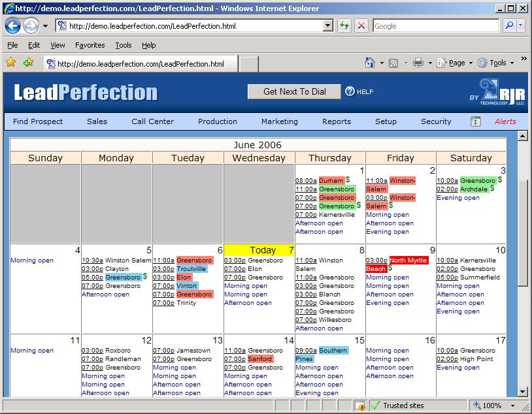Click the Print icon

(418, 63)
